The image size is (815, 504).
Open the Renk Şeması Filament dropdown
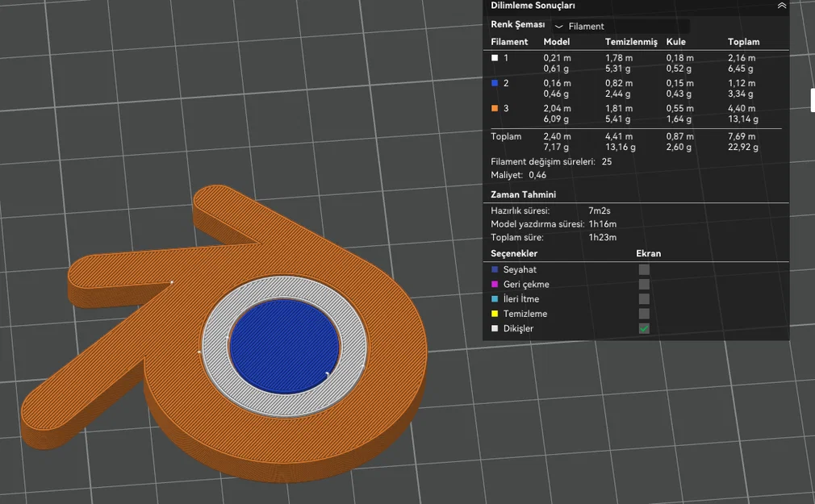point(621,26)
